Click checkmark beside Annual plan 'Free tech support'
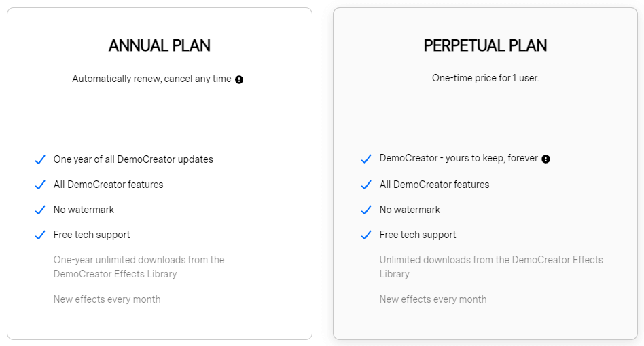 tap(40, 235)
